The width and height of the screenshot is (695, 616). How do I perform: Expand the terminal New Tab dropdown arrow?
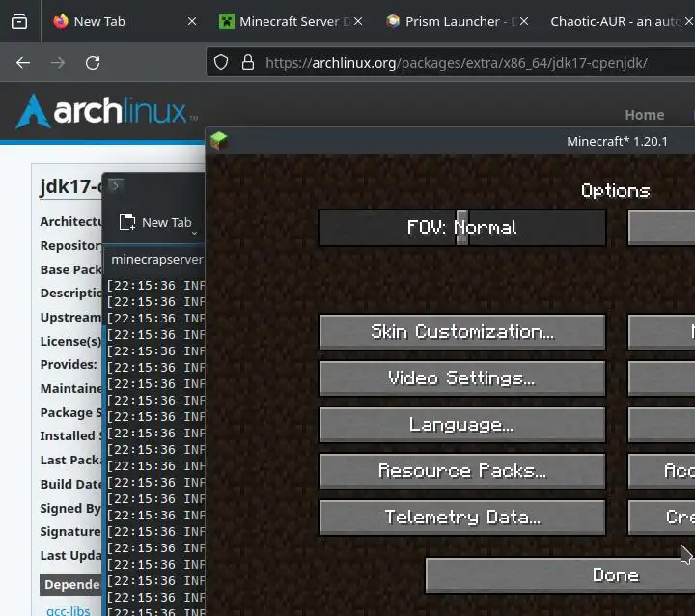(194, 233)
